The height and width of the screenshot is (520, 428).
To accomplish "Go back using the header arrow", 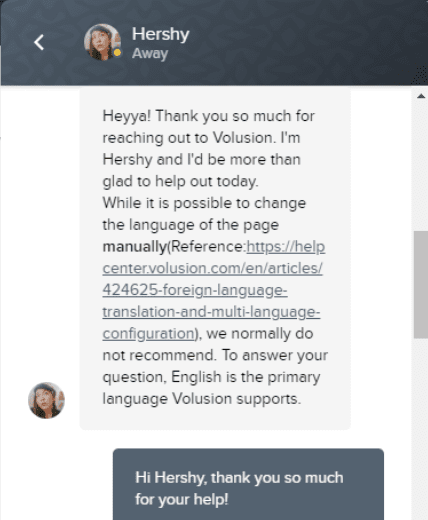I will [39, 42].
